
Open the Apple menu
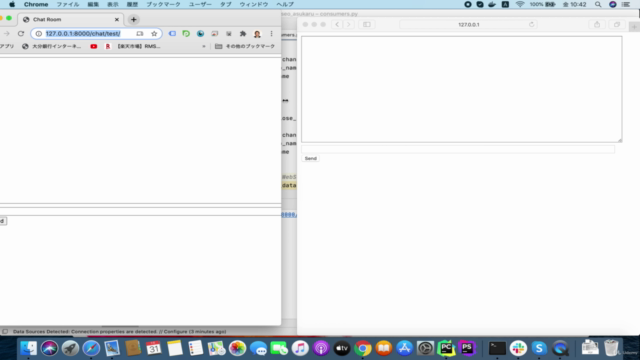(x=12, y=4)
